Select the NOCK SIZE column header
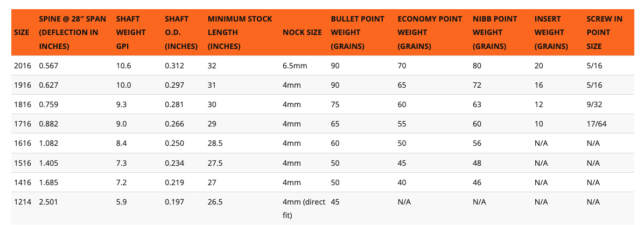Image resolution: width=644 pixels, height=225 pixels. tap(302, 32)
